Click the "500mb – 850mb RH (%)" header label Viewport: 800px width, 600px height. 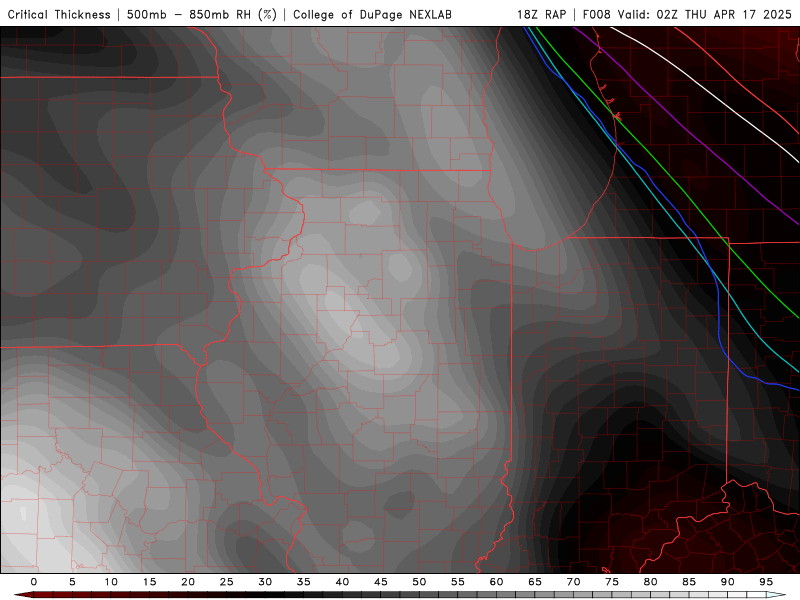coord(202,15)
